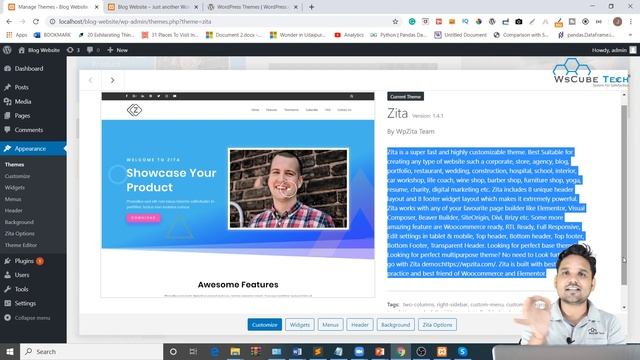Open Menus submenu item in sidebar
This screenshot has height=360, width=640.
(x=13, y=199)
